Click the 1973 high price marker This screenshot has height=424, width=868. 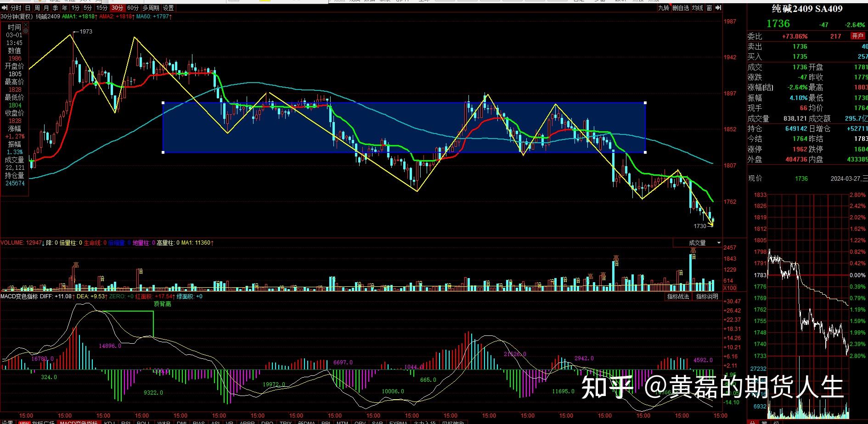click(85, 32)
